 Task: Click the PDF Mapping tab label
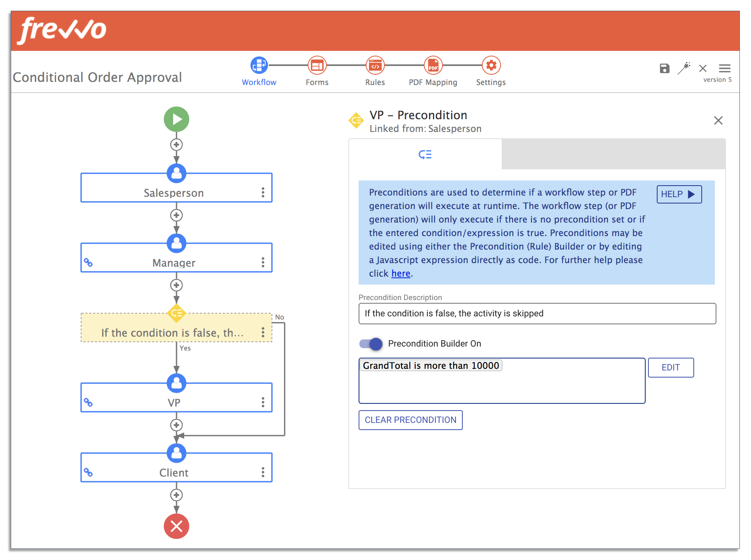433,82
